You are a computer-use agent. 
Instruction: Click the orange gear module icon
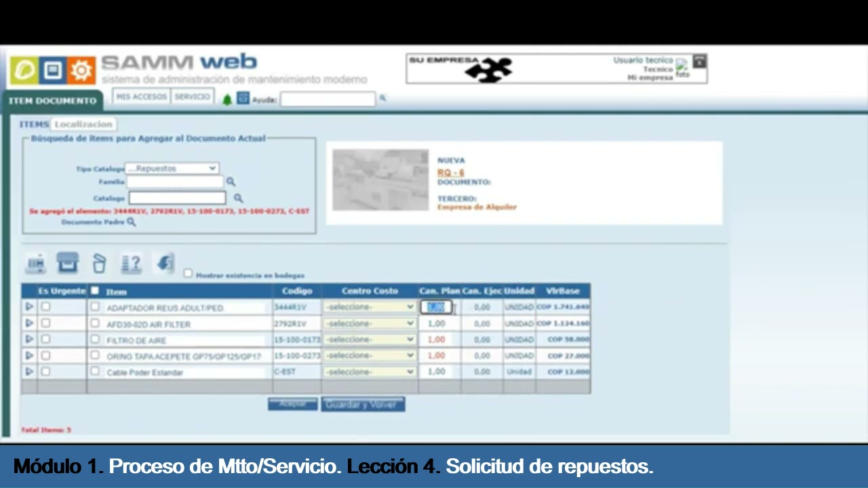pyautogui.click(x=81, y=70)
